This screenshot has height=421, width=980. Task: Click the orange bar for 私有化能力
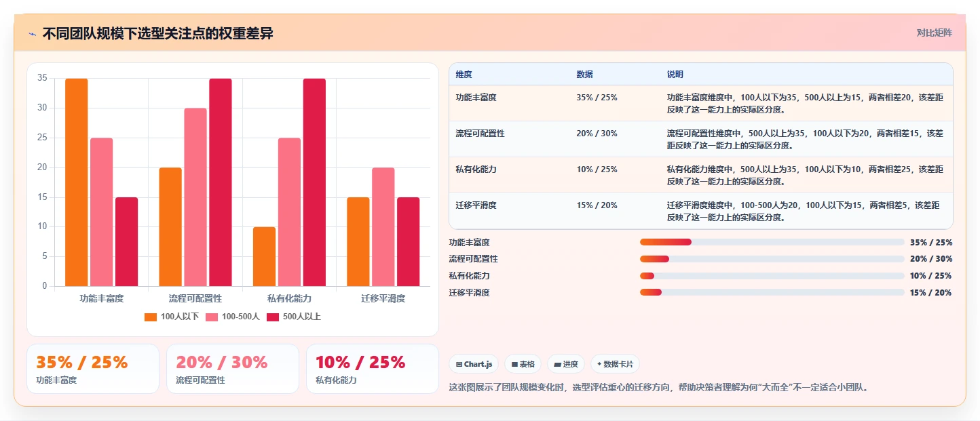coord(265,256)
